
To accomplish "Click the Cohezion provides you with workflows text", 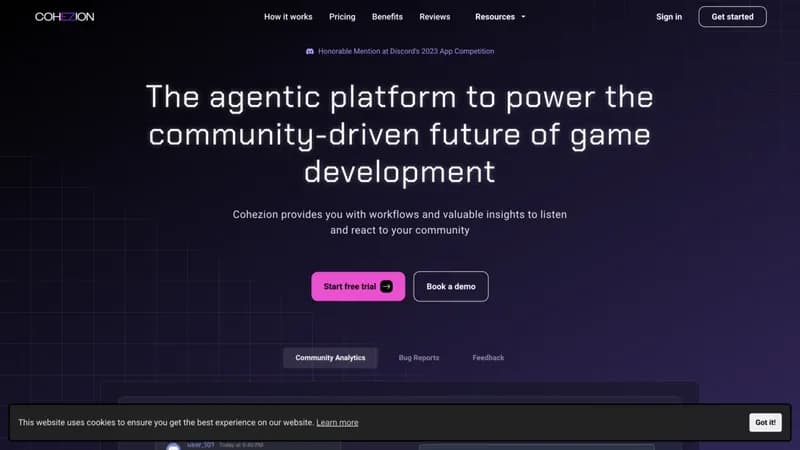I will click(x=399, y=222).
